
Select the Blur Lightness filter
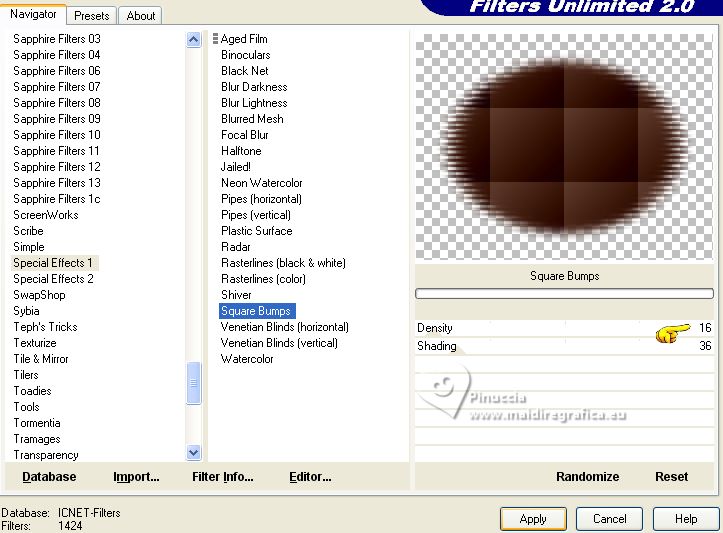(254, 103)
